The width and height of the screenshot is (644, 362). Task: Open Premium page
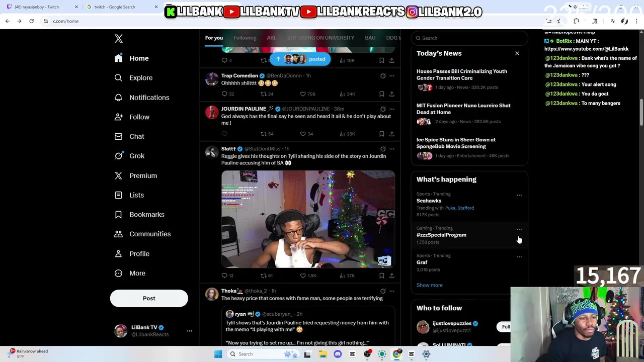click(136, 175)
